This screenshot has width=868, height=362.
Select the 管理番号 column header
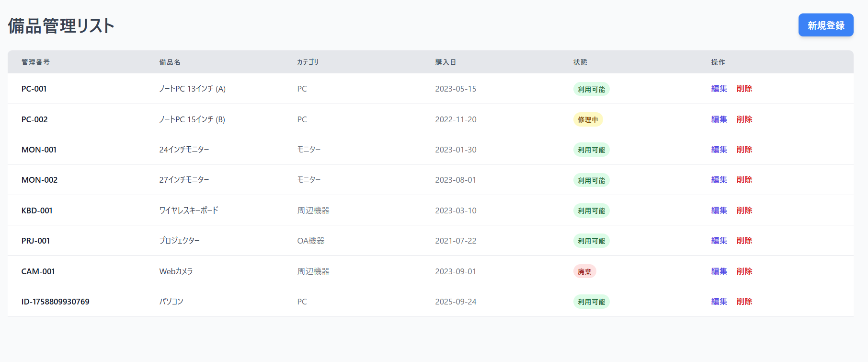[35, 62]
